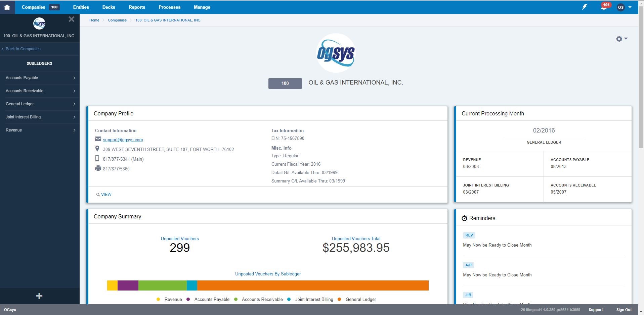Open the OS user avatar menu
This screenshot has width=644, height=315.
(x=620, y=7)
